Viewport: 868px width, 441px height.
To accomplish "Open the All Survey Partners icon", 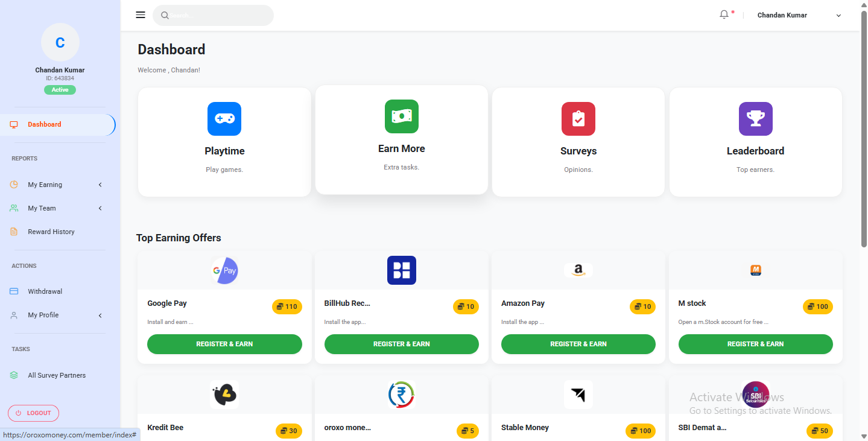I will point(13,375).
